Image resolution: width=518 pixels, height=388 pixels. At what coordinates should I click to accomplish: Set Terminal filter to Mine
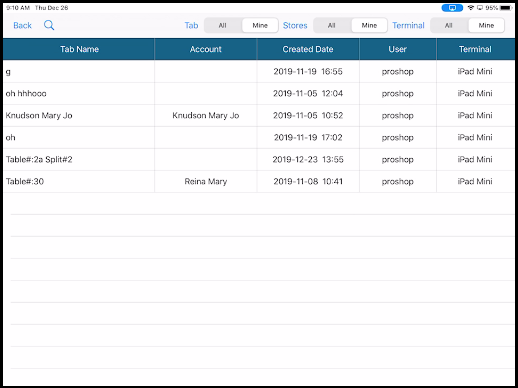[x=486, y=25]
